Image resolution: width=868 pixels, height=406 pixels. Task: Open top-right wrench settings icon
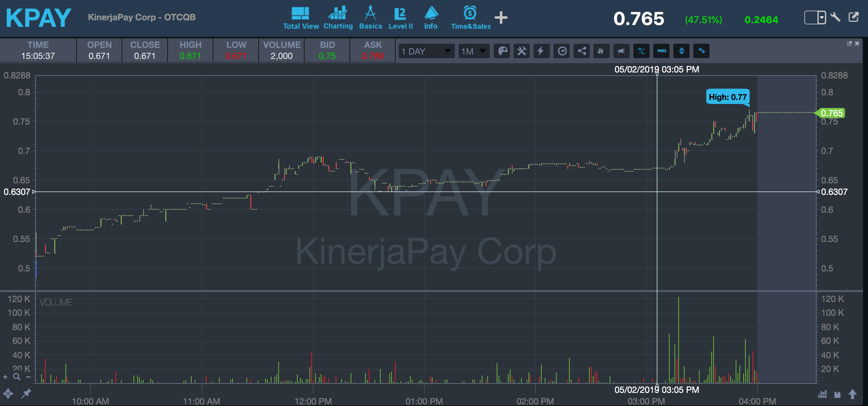[x=835, y=17]
